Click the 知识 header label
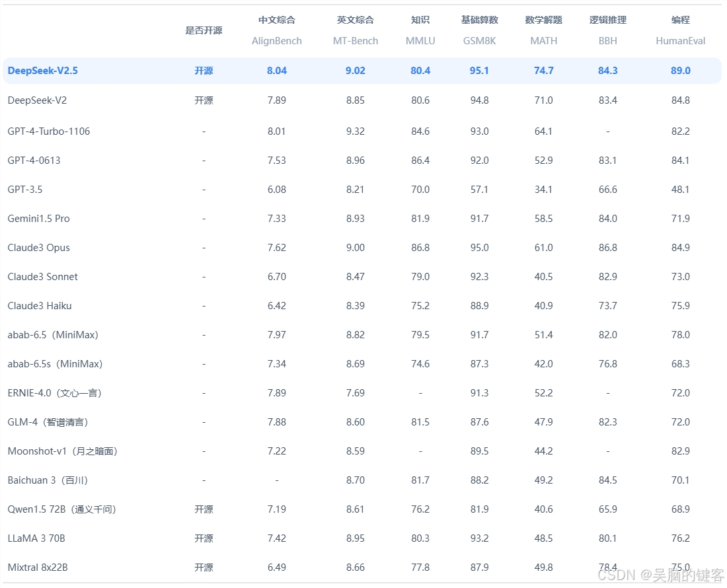 420,20
